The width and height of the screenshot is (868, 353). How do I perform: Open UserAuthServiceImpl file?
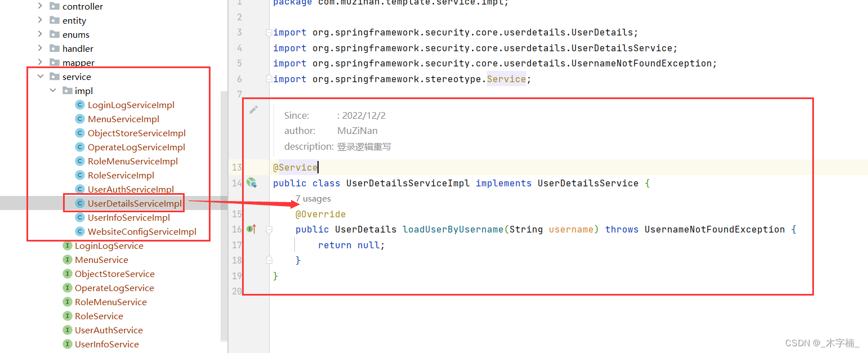click(x=131, y=189)
